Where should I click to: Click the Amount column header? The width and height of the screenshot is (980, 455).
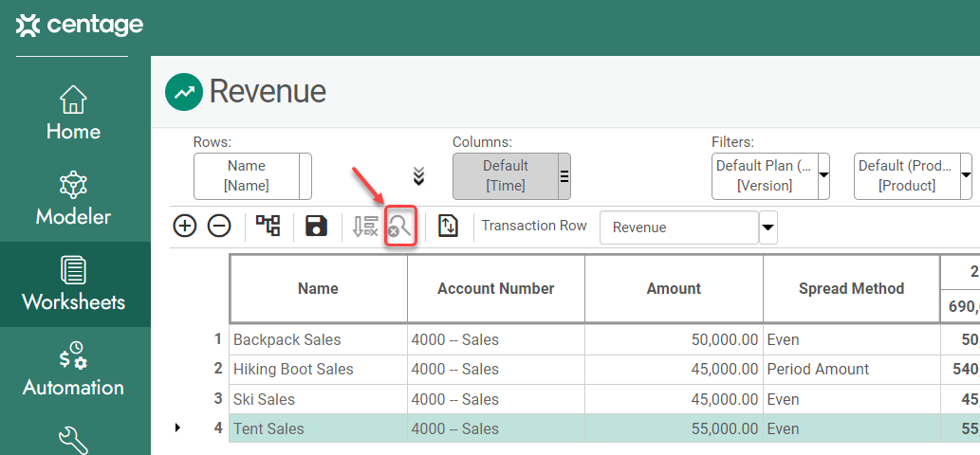pyautogui.click(x=674, y=289)
